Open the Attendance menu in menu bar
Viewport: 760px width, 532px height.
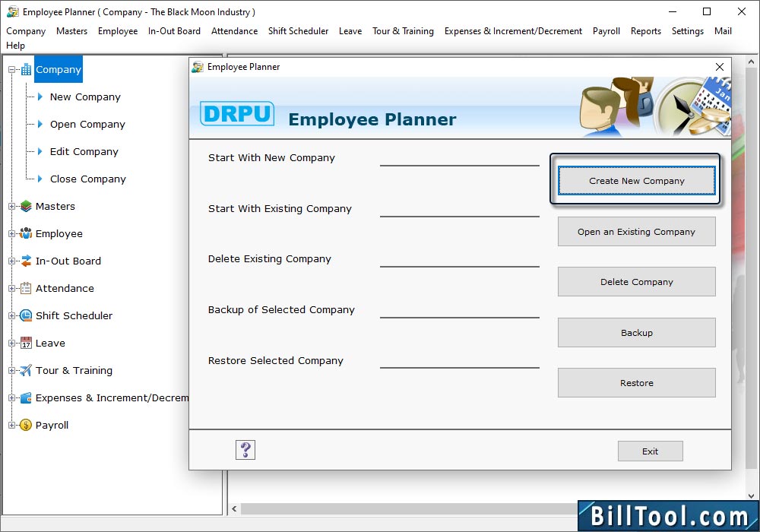point(235,31)
